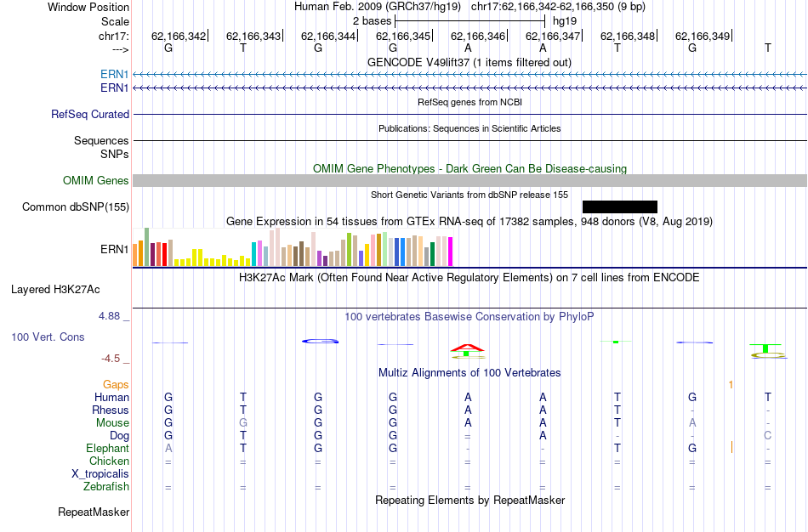Click 'Repeating Elements by RepeatMasker' title

point(470,500)
